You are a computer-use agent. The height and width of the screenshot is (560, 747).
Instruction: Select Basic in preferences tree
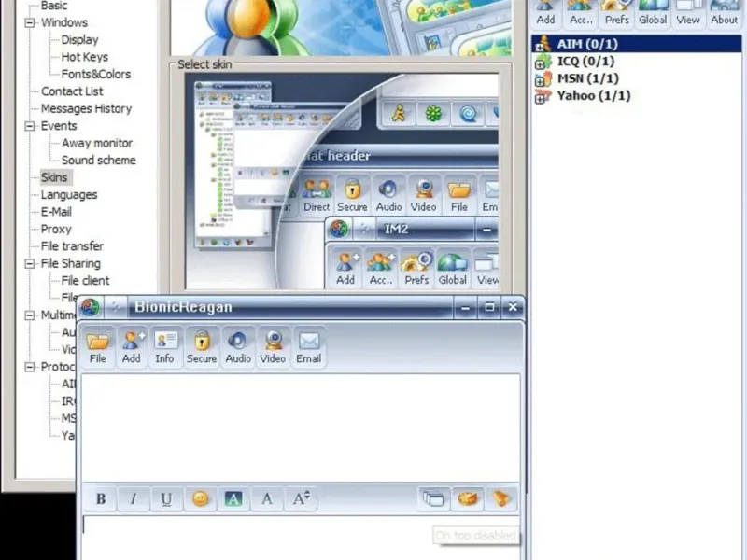coord(54,6)
